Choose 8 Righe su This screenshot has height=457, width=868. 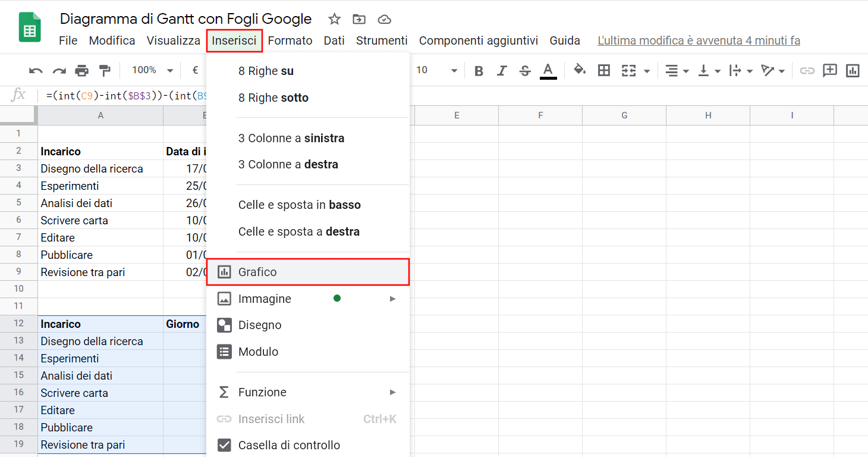click(308, 71)
